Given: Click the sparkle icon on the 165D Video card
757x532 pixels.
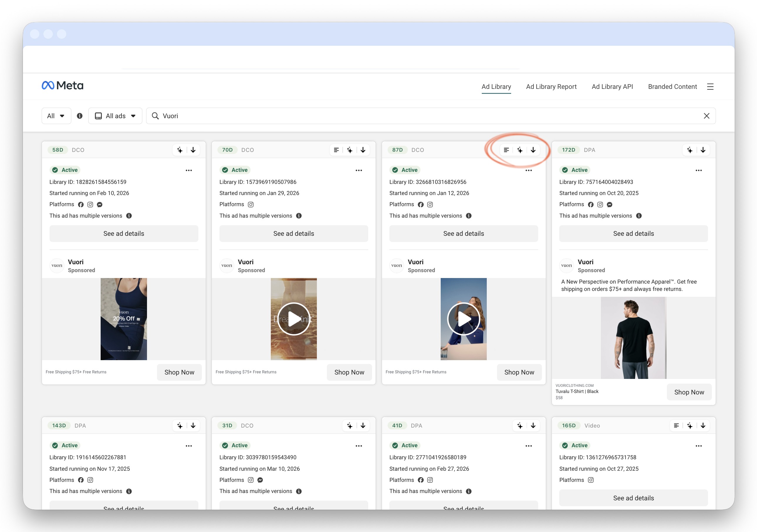Looking at the screenshot, I should [690, 426].
